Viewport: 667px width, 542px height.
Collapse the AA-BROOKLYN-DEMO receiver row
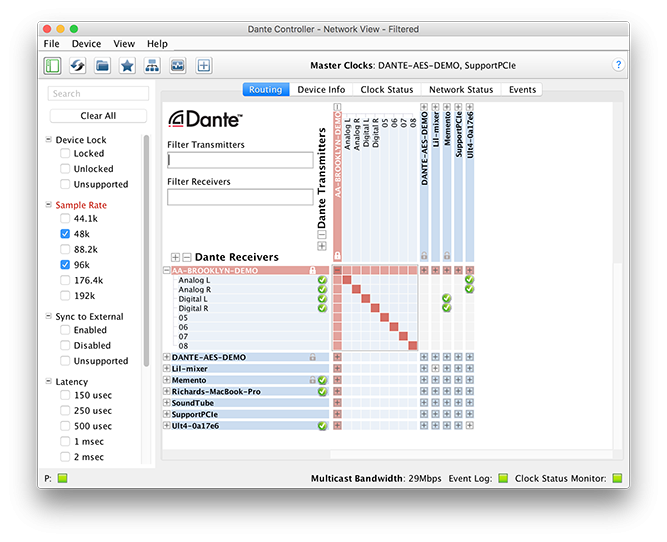[x=167, y=271]
